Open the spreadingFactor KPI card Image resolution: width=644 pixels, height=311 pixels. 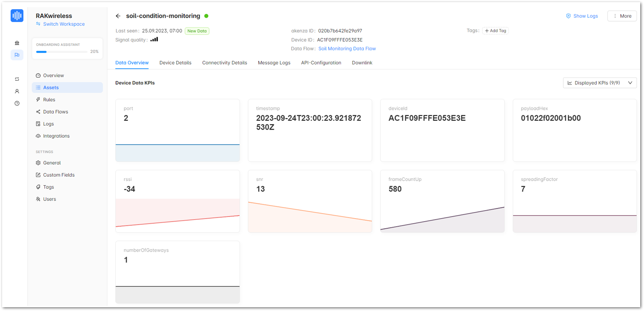(575, 201)
